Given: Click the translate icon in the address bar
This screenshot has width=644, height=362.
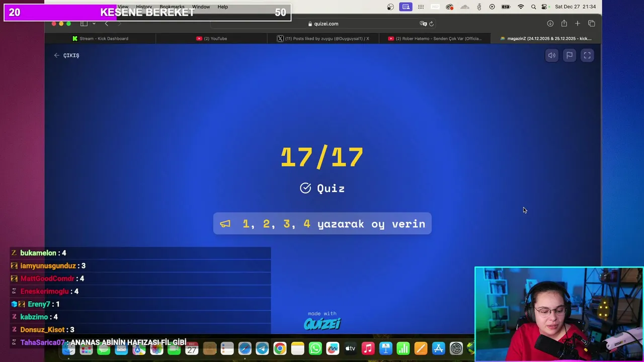Looking at the screenshot, I should [423, 24].
